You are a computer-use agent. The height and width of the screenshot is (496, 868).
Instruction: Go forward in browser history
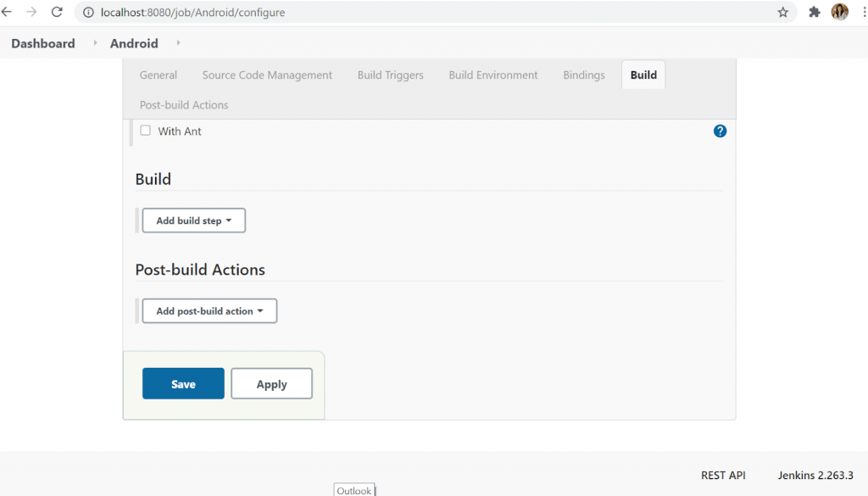[31, 12]
